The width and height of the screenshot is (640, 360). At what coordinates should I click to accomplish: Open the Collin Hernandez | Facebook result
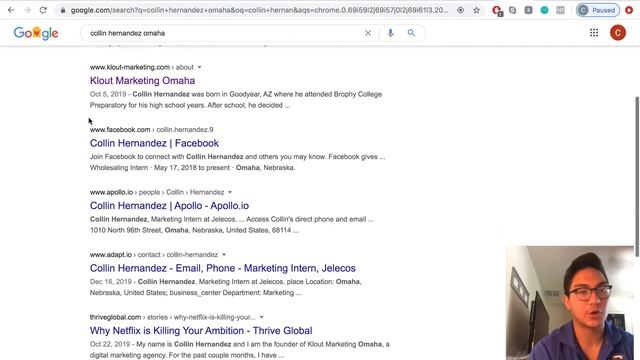(154, 143)
